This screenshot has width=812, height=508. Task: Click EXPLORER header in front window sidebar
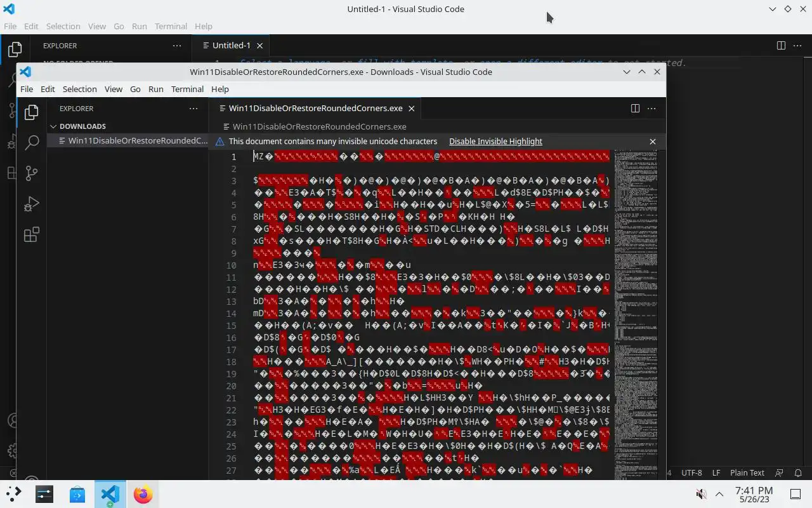[x=76, y=109]
